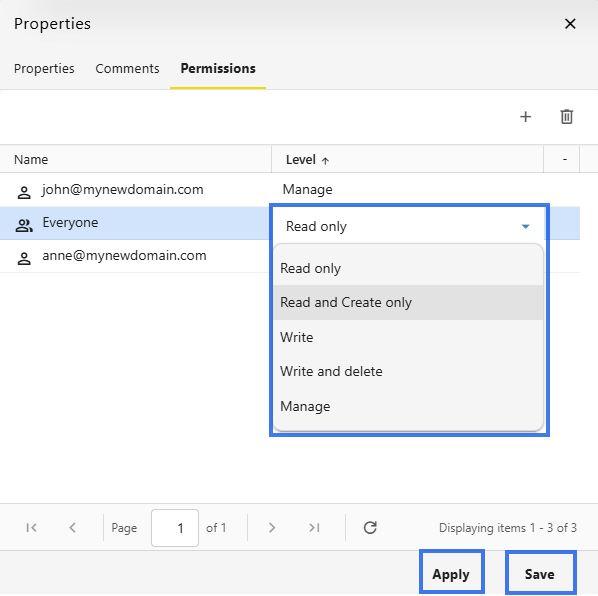Screen dimensions: 598x596
Task: Go to first page
Action: [31, 527]
